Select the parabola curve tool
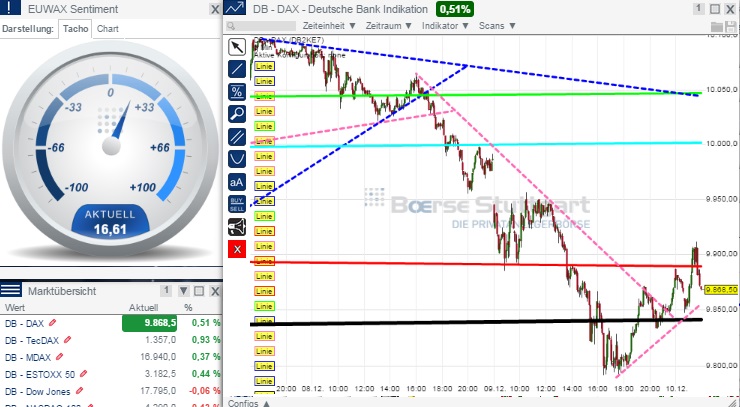Viewport: 740px width, 407px height. point(237,159)
